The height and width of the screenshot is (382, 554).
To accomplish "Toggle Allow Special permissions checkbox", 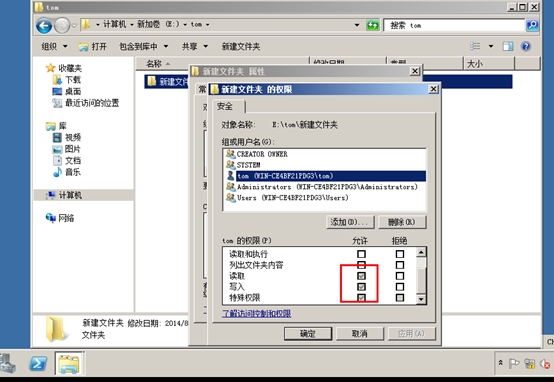I will pos(361,298).
